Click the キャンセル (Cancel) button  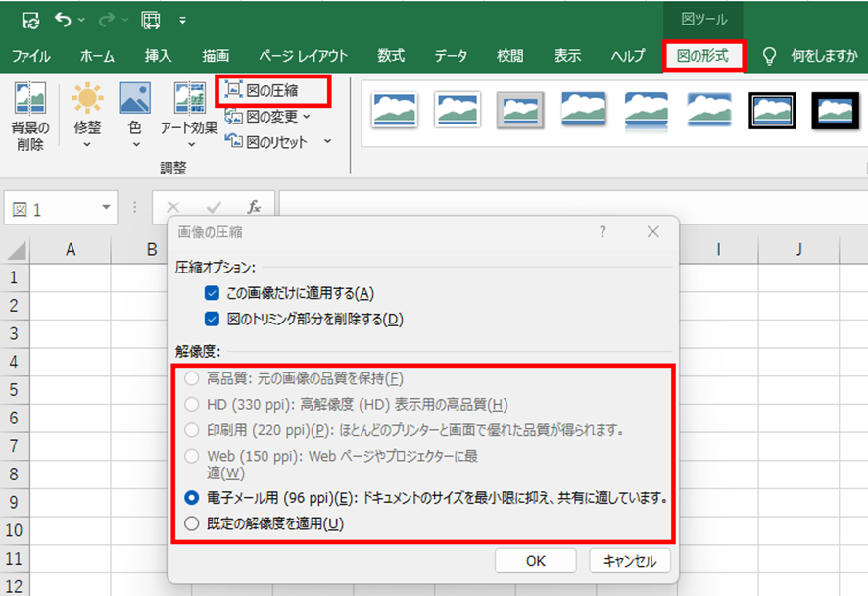(x=630, y=561)
